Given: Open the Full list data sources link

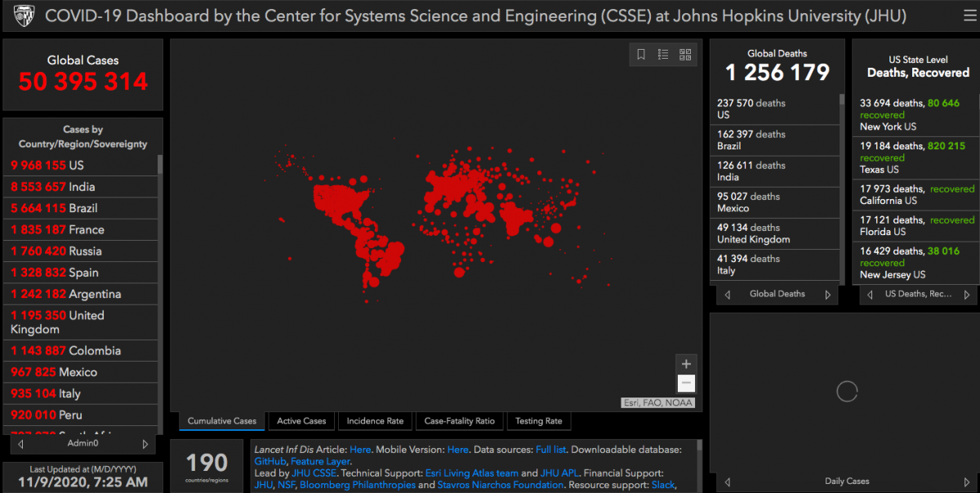Looking at the screenshot, I should pyautogui.click(x=551, y=450).
